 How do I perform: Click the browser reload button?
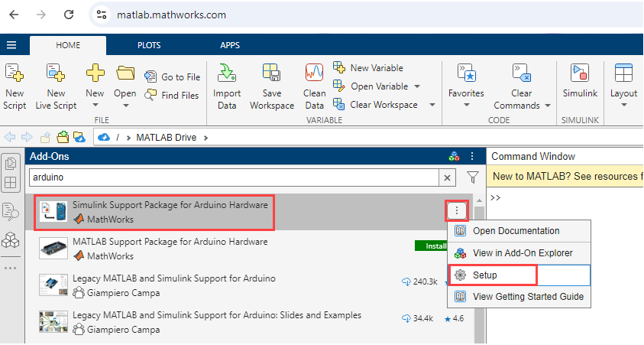point(69,15)
